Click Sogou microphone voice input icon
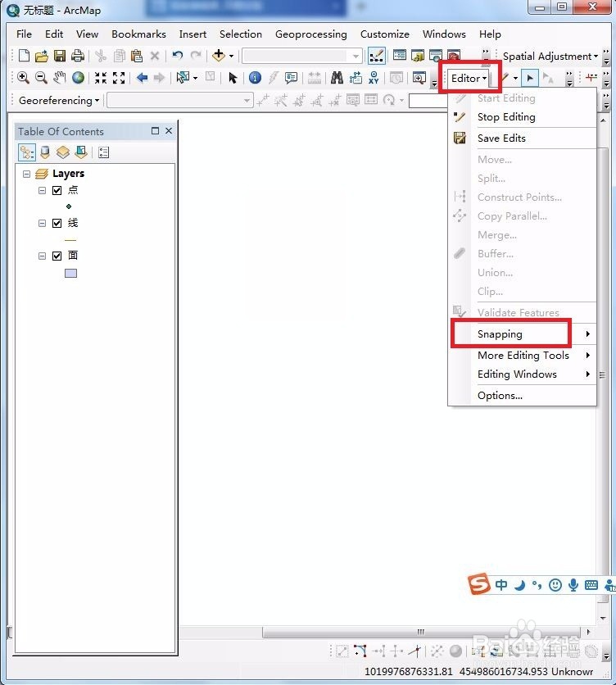 tap(573, 585)
